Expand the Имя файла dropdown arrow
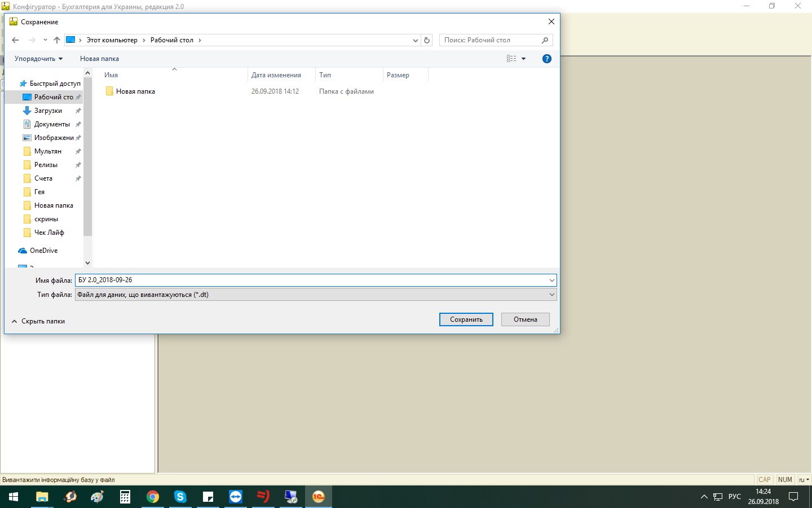812x508 pixels. 551,280
